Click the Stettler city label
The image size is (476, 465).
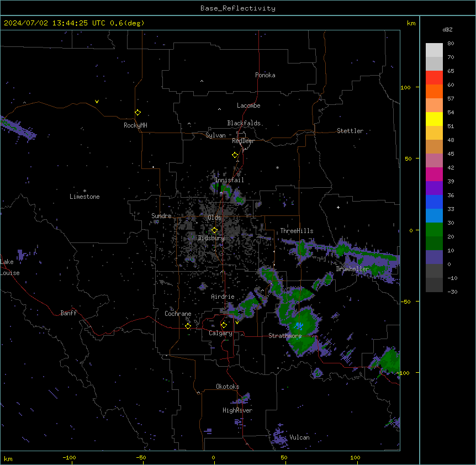pyautogui.click(x=350, y=131)
